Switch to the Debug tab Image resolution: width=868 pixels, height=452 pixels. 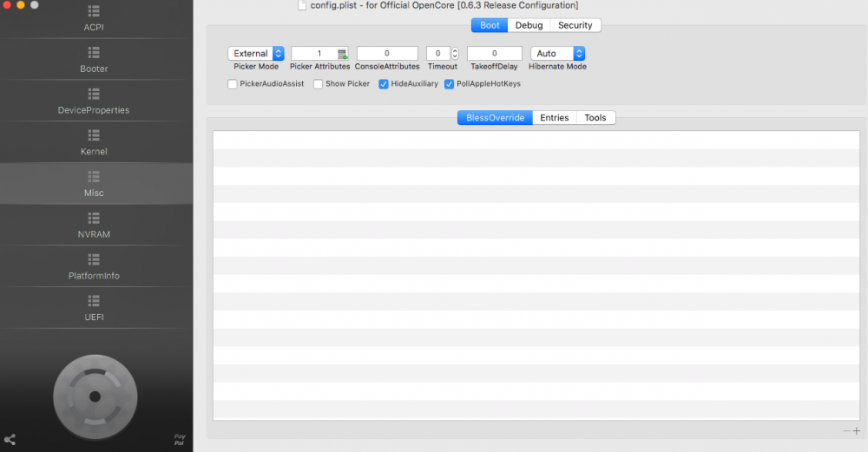(x=529, y=25)
